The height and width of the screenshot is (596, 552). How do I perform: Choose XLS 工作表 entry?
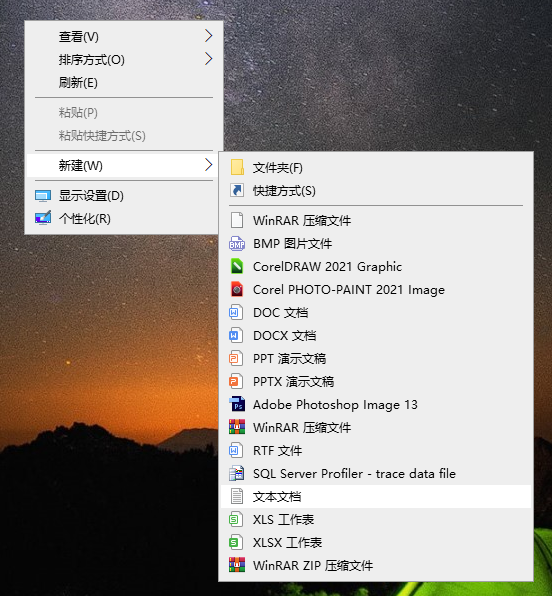click(x=376, y=520)
